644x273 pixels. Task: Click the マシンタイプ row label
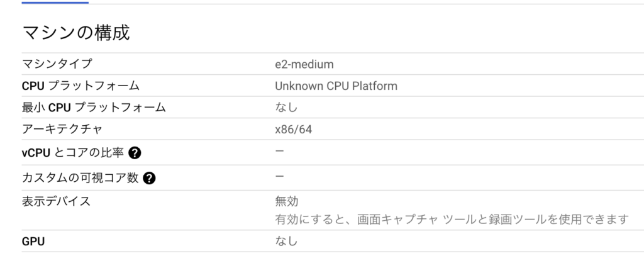coord(57,64)
